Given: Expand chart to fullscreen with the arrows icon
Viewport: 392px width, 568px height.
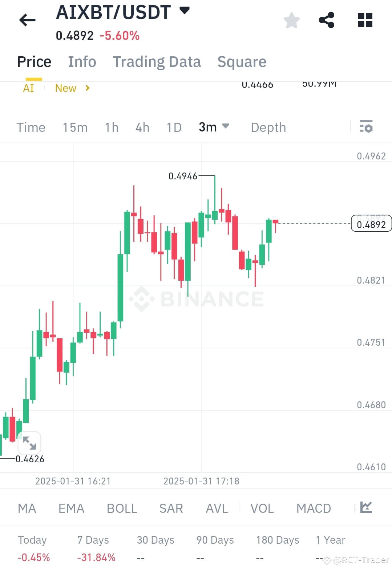Looking at the screenshot, I should click(29, 443).
